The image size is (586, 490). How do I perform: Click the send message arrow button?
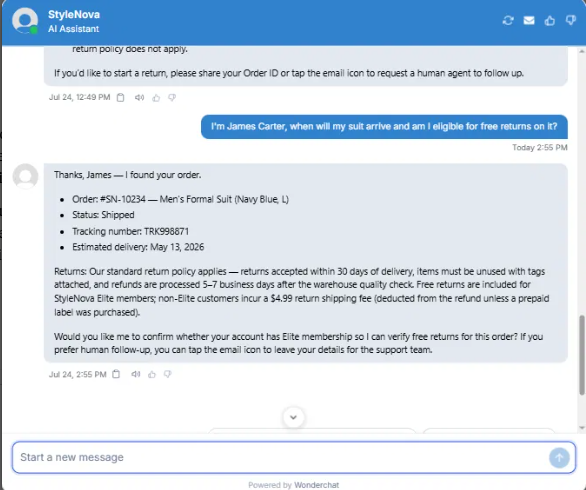[559, 457]
